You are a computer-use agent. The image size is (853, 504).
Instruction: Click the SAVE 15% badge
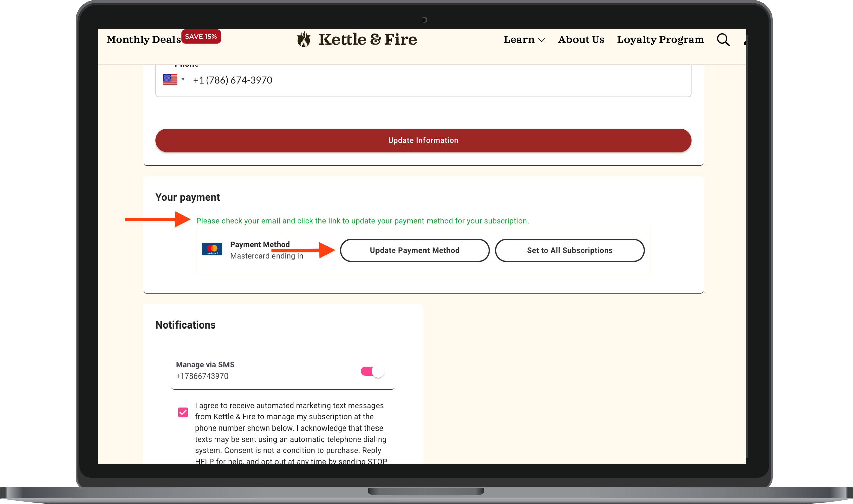point(201,36)
